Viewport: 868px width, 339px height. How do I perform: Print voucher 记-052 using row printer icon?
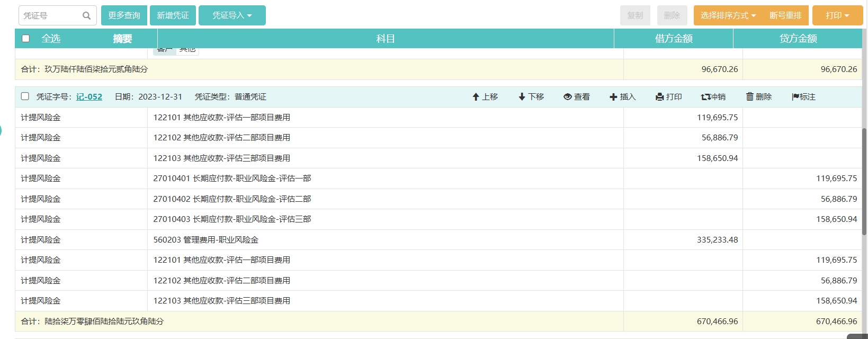(659, 97)
